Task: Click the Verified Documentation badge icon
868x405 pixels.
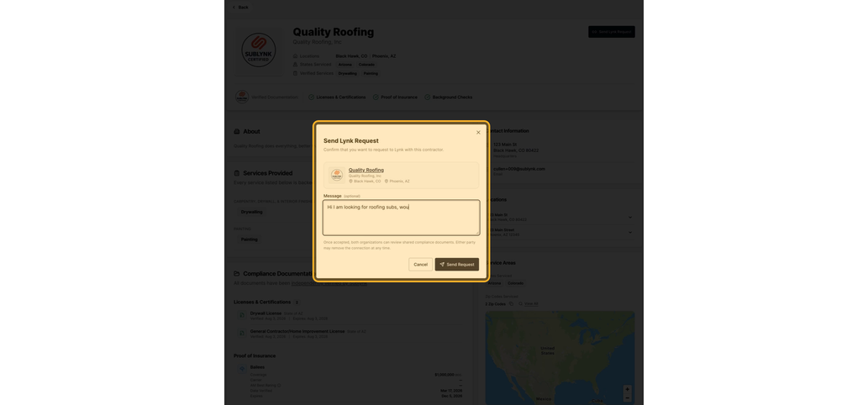Action: click(x=242, y=97)
